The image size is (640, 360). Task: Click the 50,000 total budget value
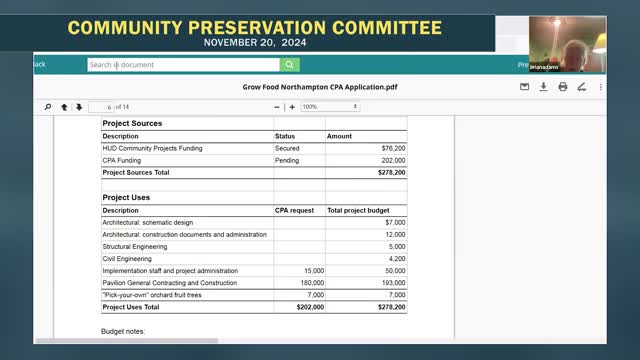coord(395,271)
